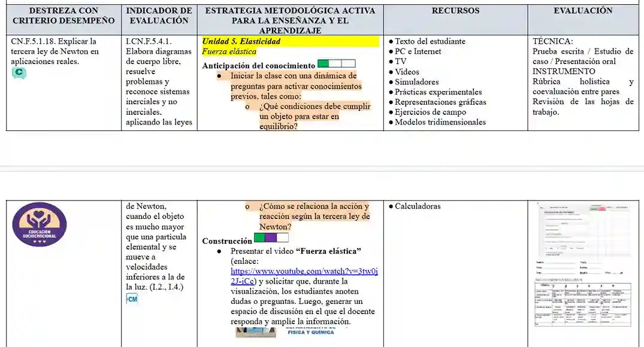Click the RECURSOS column header
Viewport: 644px width, 347px height.
point(455,11)
